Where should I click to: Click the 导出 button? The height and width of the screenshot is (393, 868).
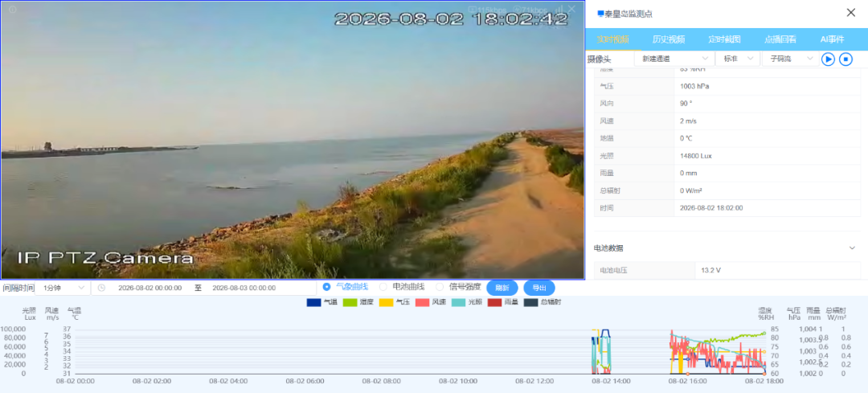539,288
